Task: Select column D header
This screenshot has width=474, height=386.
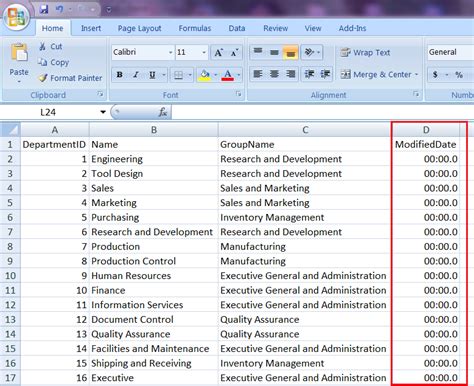Action: (x=426, y=130)
